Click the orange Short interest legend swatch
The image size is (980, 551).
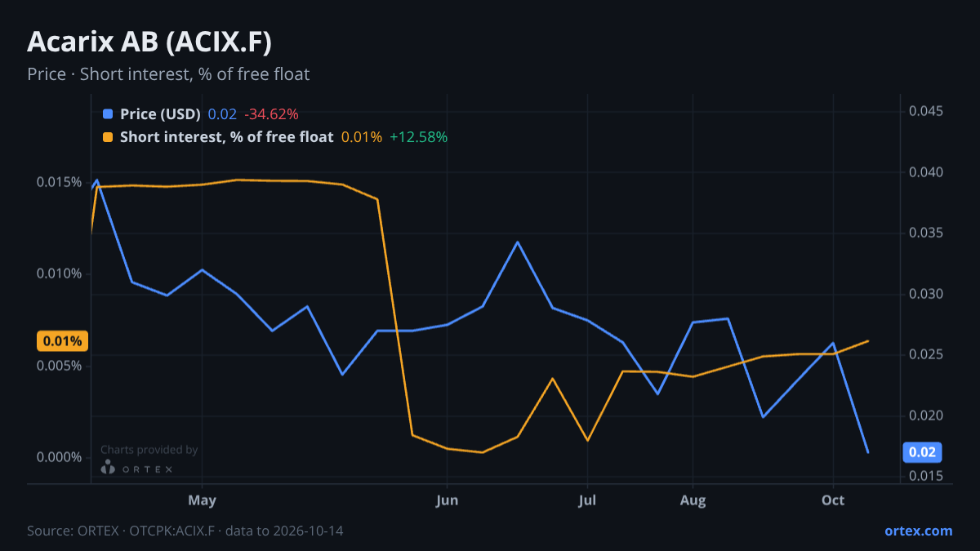pos(108,137)
